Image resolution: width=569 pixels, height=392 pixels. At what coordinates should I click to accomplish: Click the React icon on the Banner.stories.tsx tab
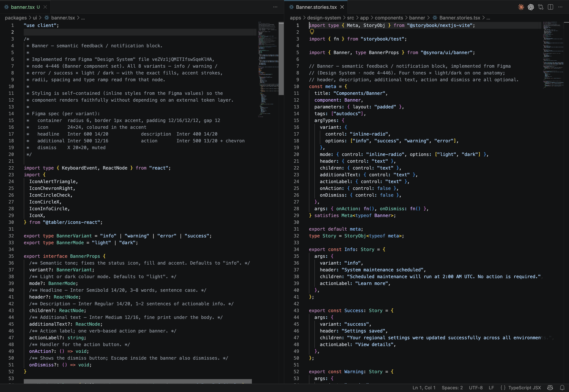point(291,7)
